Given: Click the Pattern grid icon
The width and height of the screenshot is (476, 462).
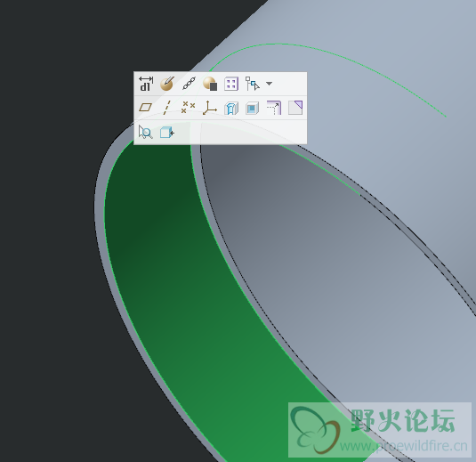Looking at the screenshot, I should pyautogui.click(x=231, y=84).
